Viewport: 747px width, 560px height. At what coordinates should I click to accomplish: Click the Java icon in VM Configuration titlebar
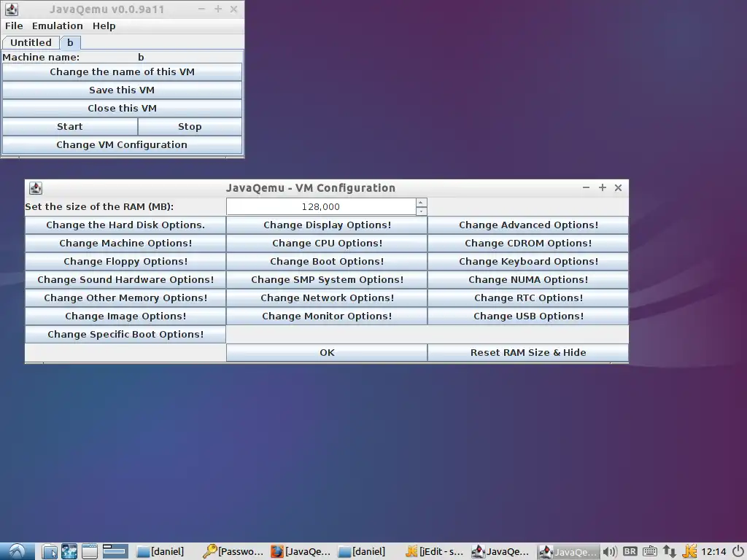click(36, 187)
